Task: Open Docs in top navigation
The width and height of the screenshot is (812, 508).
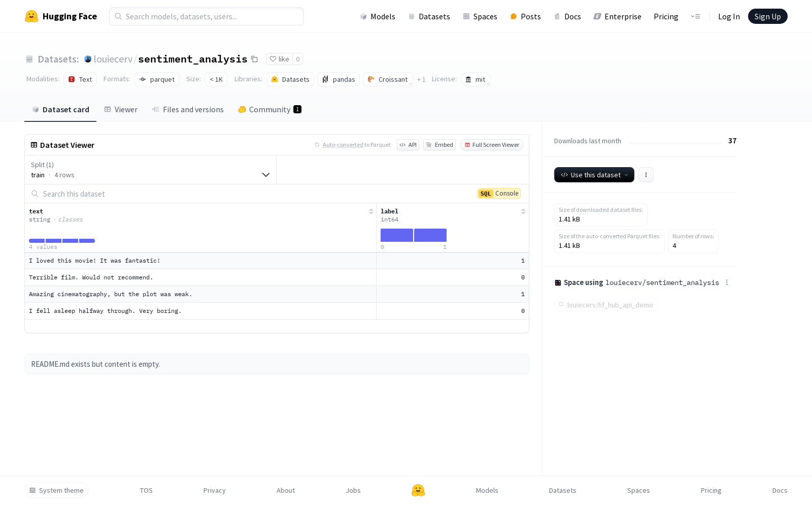Action: click(x=567, y=16)
